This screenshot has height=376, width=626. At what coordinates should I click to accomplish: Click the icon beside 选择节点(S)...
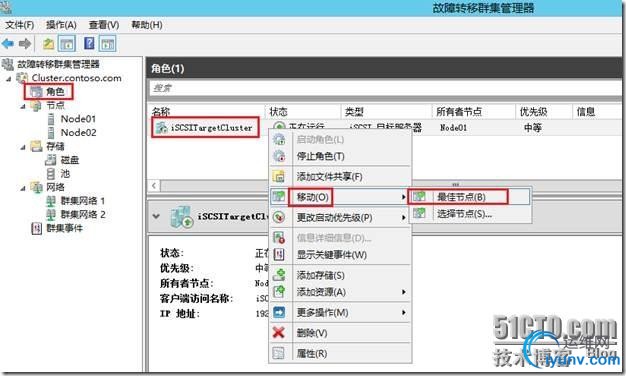pos(419,213)
